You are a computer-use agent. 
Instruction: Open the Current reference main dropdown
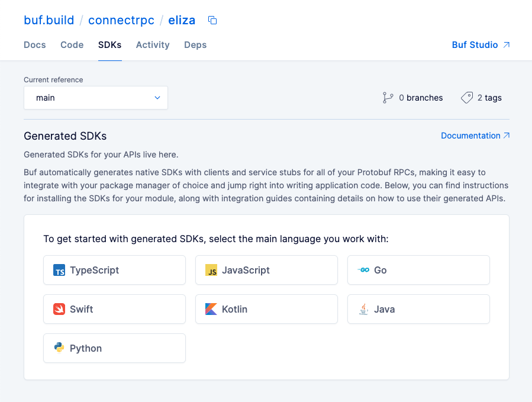pos(96,98)
